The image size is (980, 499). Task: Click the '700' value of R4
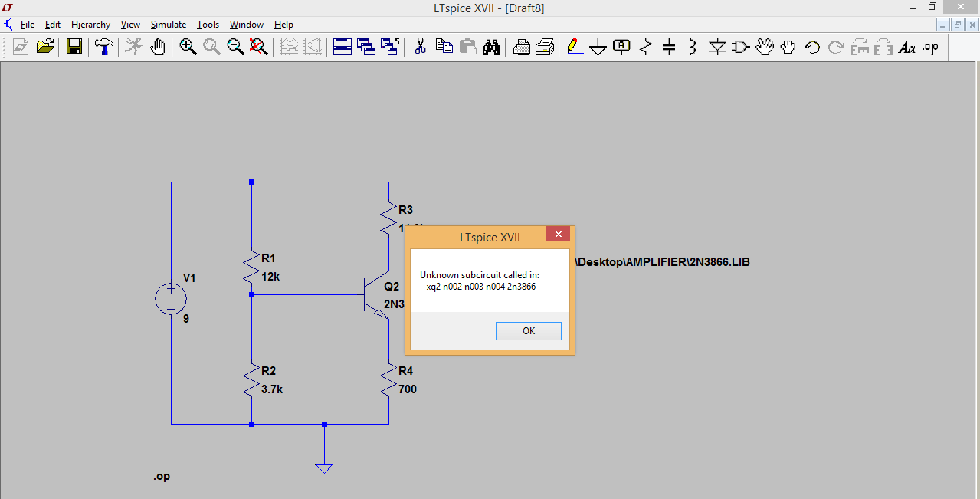click(408, 389)
